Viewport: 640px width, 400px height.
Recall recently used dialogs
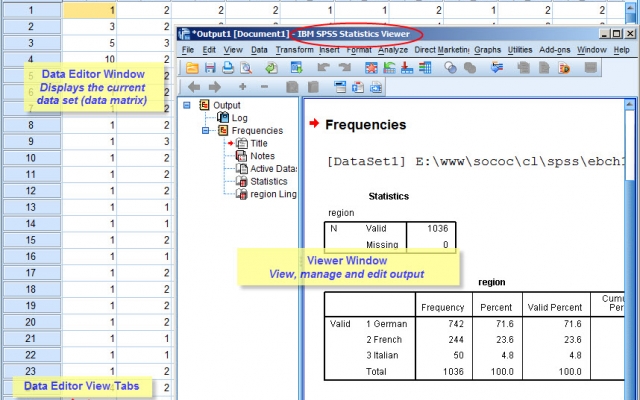[296, 67]
